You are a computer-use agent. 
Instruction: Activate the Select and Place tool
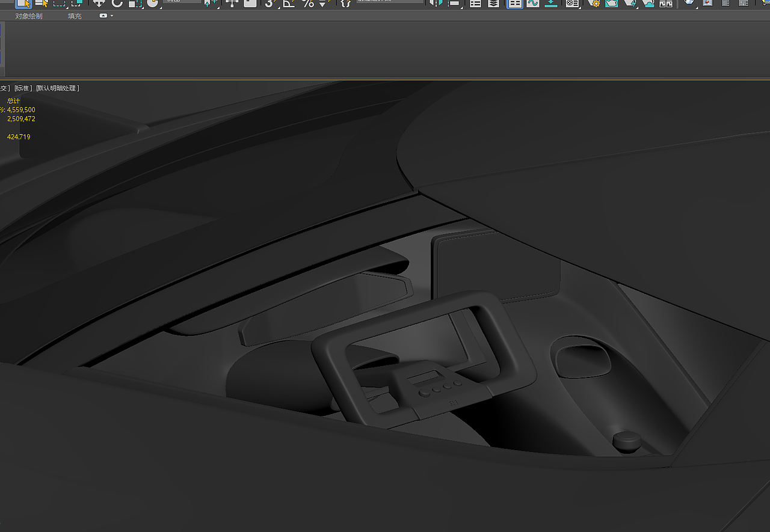(x=152, y=2)
